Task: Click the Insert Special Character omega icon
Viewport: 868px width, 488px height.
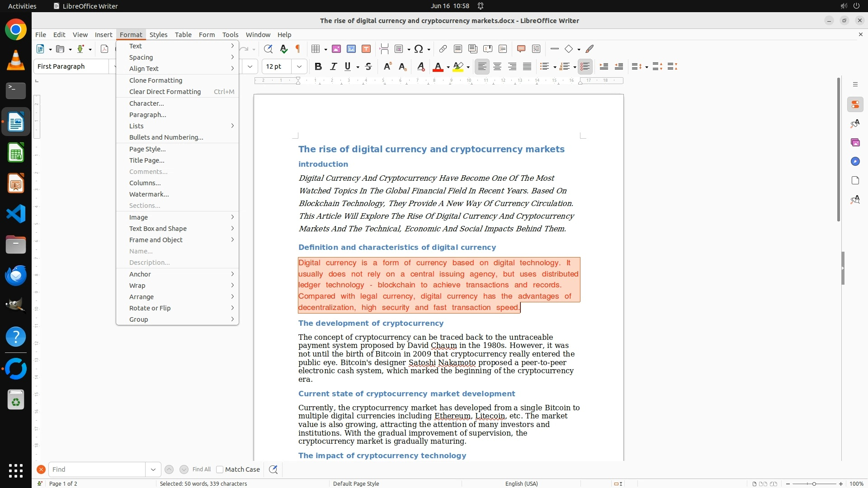Action: pos(419,49)
